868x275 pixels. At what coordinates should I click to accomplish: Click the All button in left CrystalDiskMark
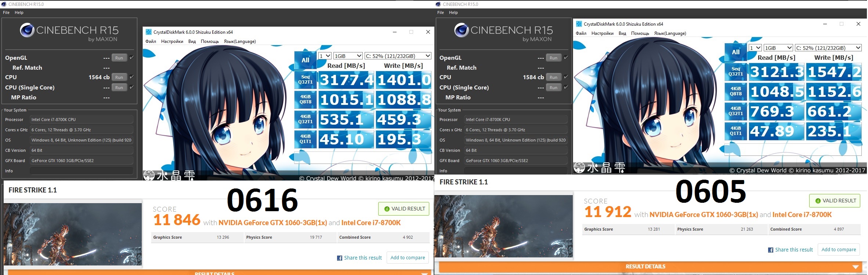(305, 60)
